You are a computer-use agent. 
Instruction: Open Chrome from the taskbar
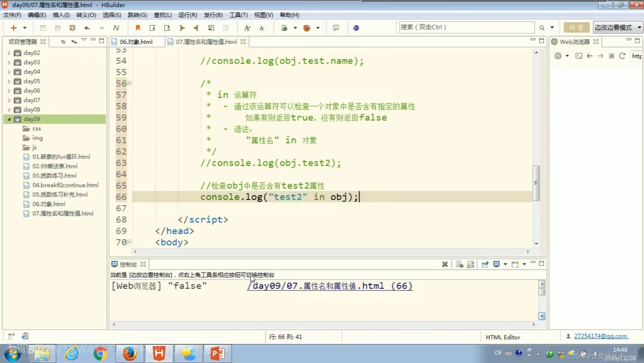[100, 354]
